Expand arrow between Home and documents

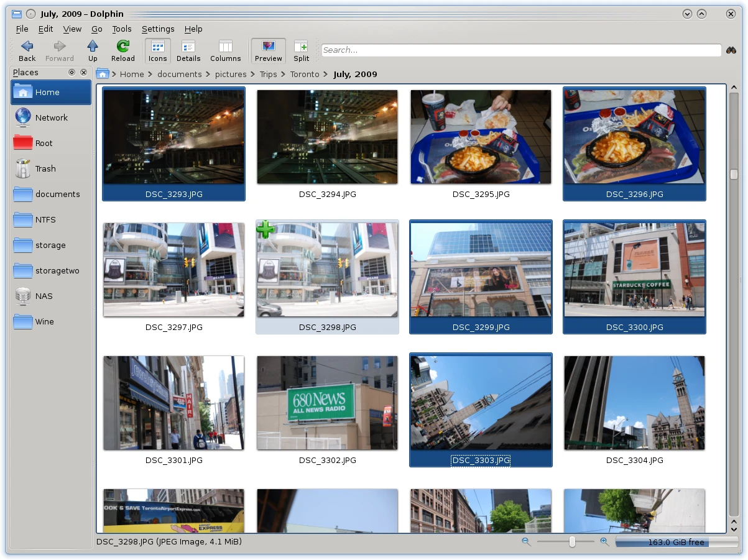150,75
